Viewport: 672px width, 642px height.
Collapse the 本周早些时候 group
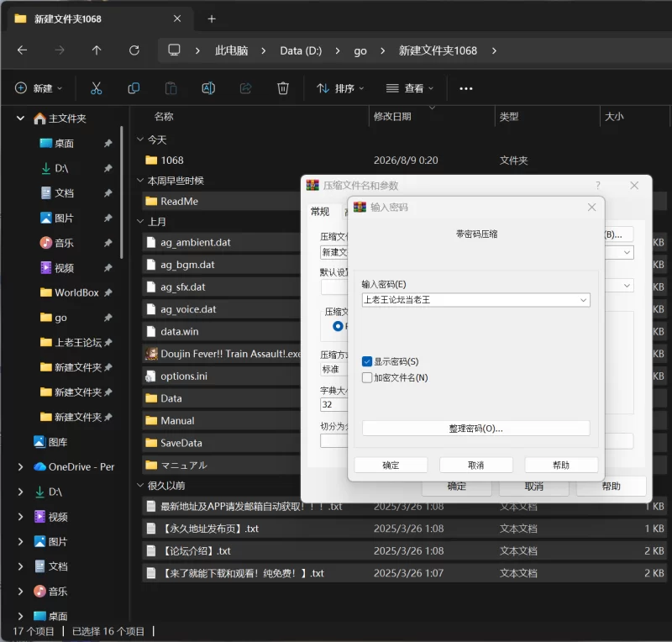[140, 181]
